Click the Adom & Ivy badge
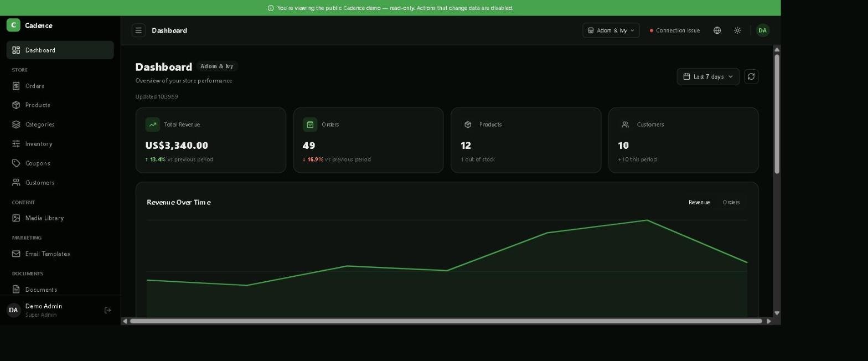This screenshot has width=868, height=361. pyautogui.click(x=217, y=66)
